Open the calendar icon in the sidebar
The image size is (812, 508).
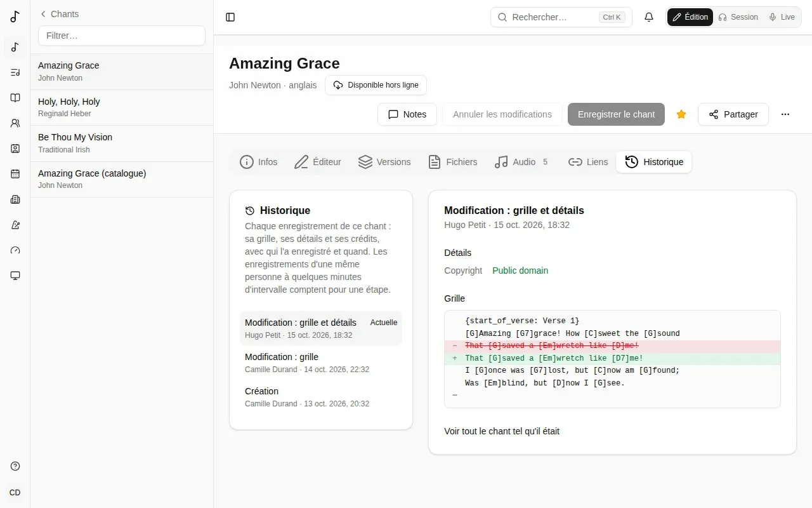coord(15,174)
